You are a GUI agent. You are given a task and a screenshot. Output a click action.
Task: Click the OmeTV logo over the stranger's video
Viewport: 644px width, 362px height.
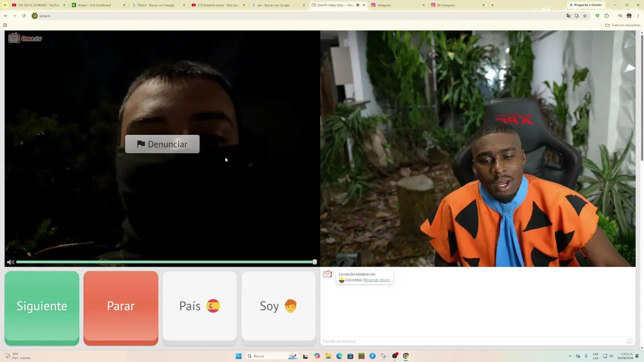coord(25,38)
